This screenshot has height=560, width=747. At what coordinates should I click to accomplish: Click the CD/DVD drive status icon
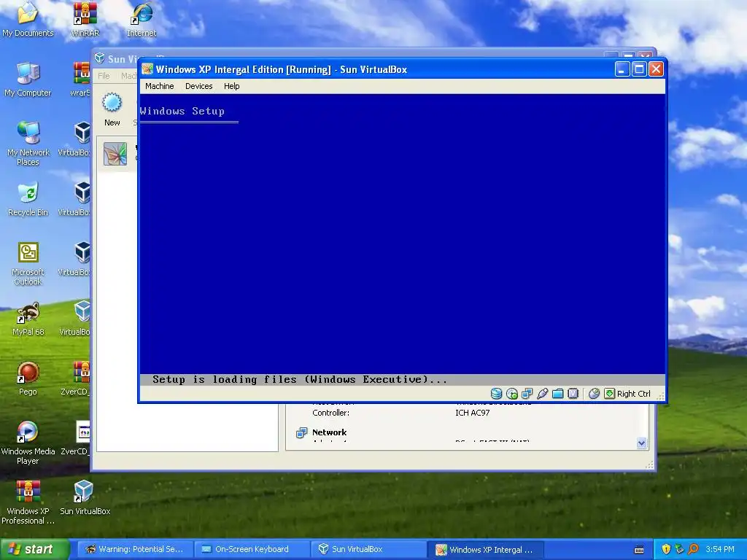[511, 394]
